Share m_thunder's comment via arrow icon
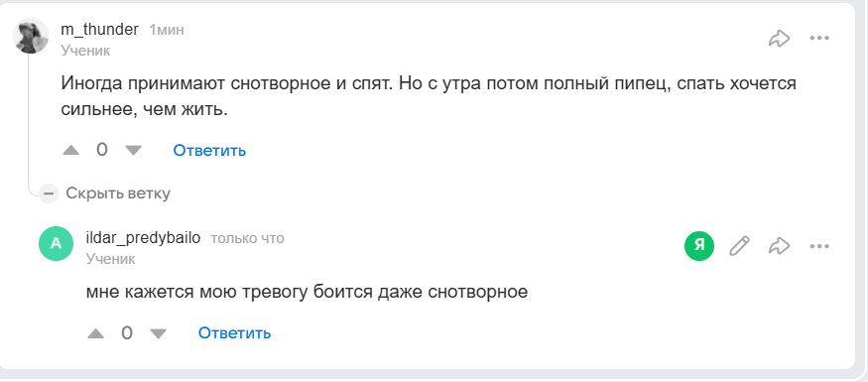 pyautogui.click(x=779, y=38)
